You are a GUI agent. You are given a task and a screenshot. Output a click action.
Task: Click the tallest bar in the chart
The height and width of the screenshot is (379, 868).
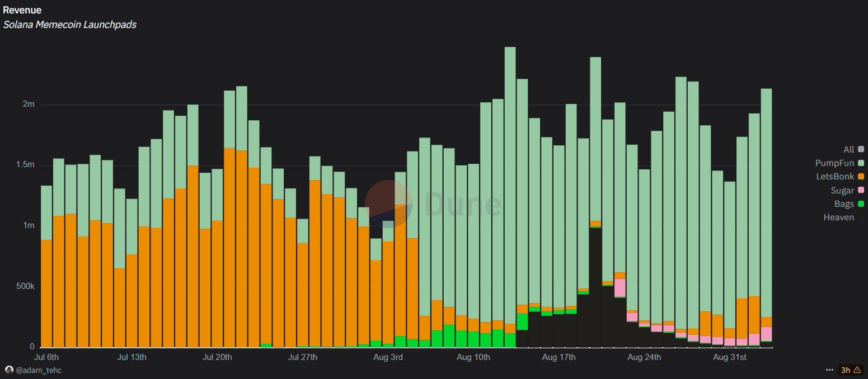(x=510, y=197)
